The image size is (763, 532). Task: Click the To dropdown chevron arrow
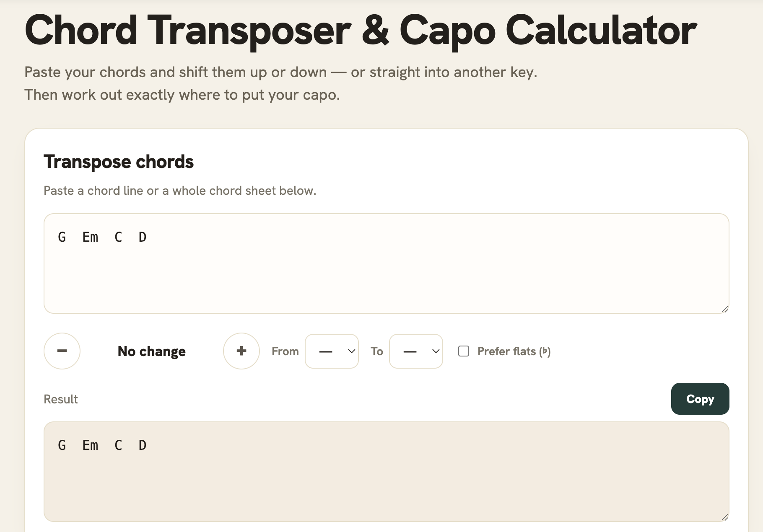pos(436,351)
